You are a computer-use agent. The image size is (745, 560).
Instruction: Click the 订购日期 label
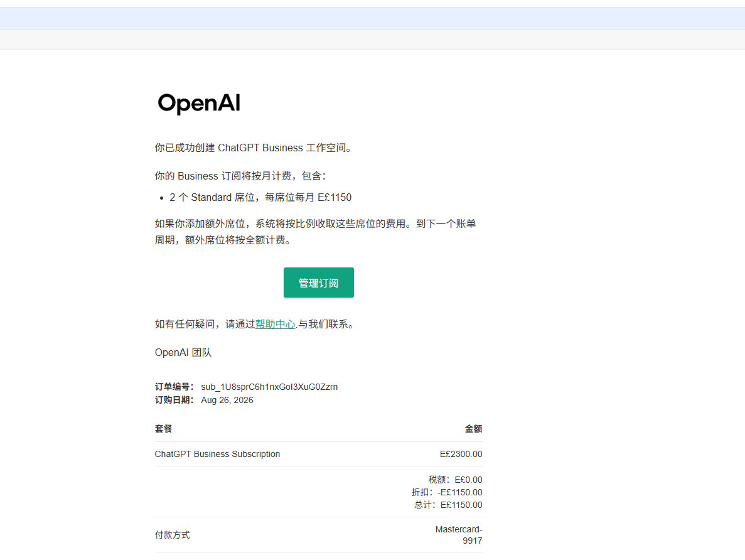174,401
